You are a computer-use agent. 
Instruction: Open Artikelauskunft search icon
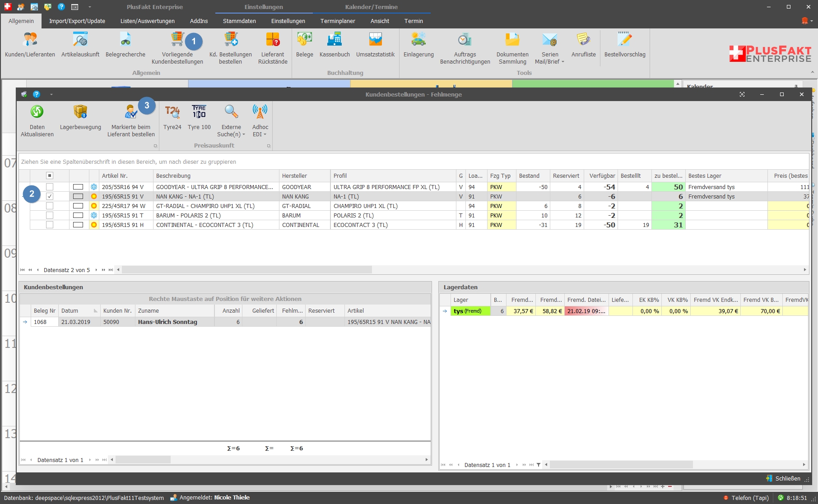click(x=80, y=45)
